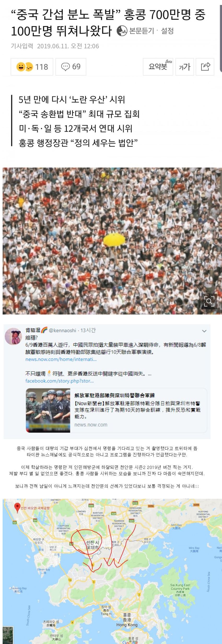Click the 본문듣기 audio listen icon
Image resolution: width=222 pixels, height=644 pixels.
(x=122, y=31)
